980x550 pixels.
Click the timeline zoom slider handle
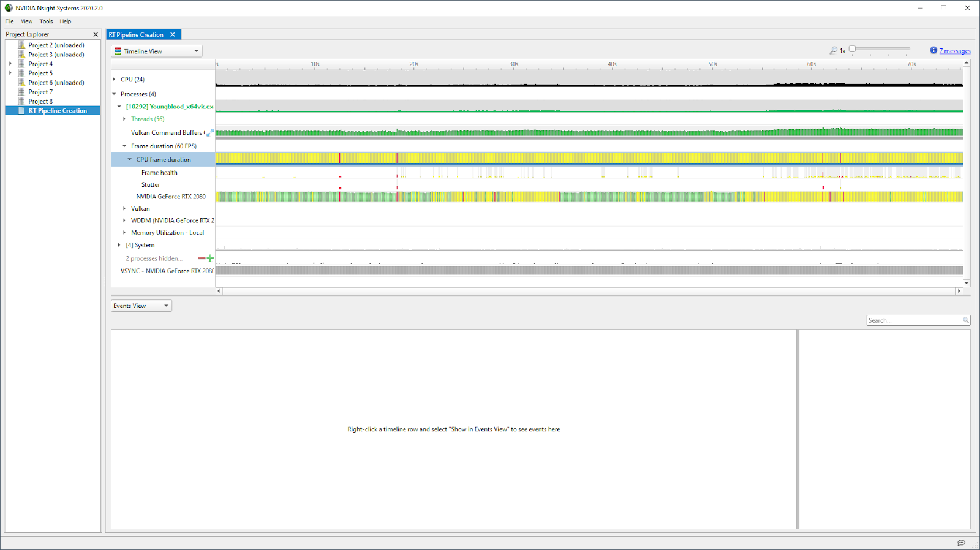[852, 48]
